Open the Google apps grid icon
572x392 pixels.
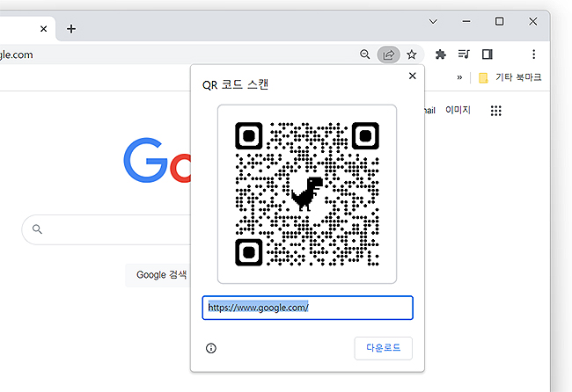(x=495, y=111)
